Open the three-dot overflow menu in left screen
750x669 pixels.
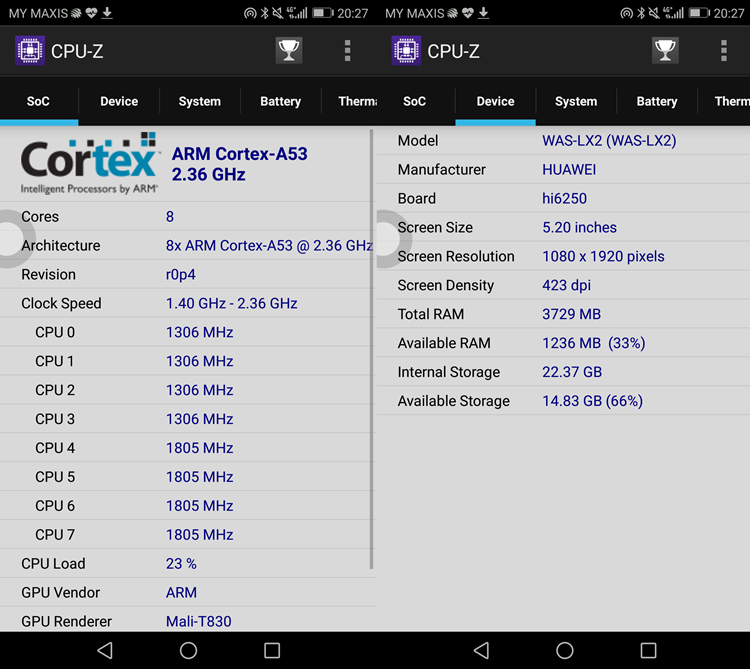(348, 51)
